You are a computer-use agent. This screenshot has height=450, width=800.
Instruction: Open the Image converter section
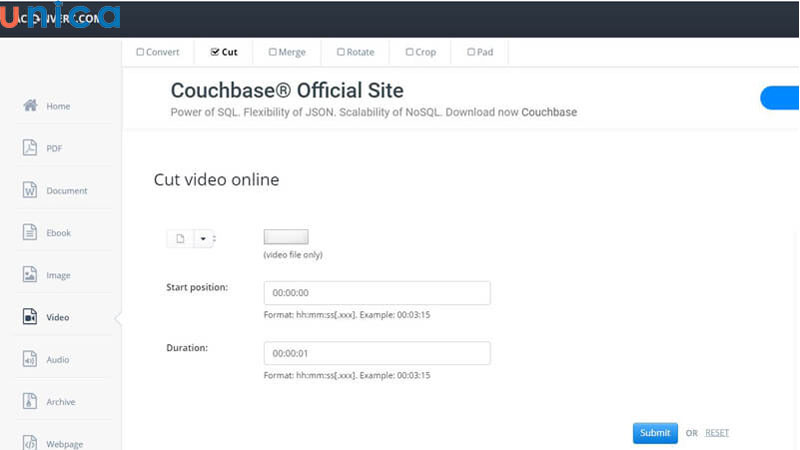click(x=58, y=276)
